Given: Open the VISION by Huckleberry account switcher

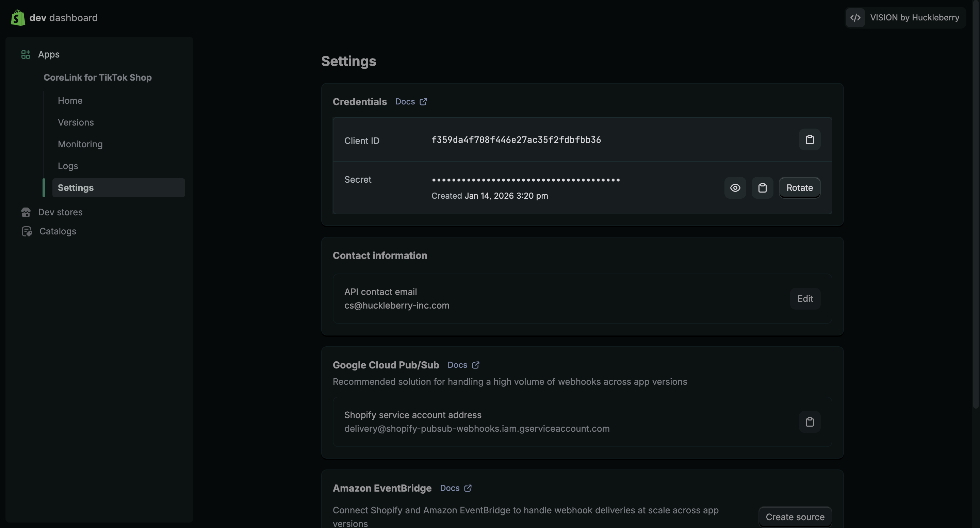Looking at the screenshot, I should point(905,17).
